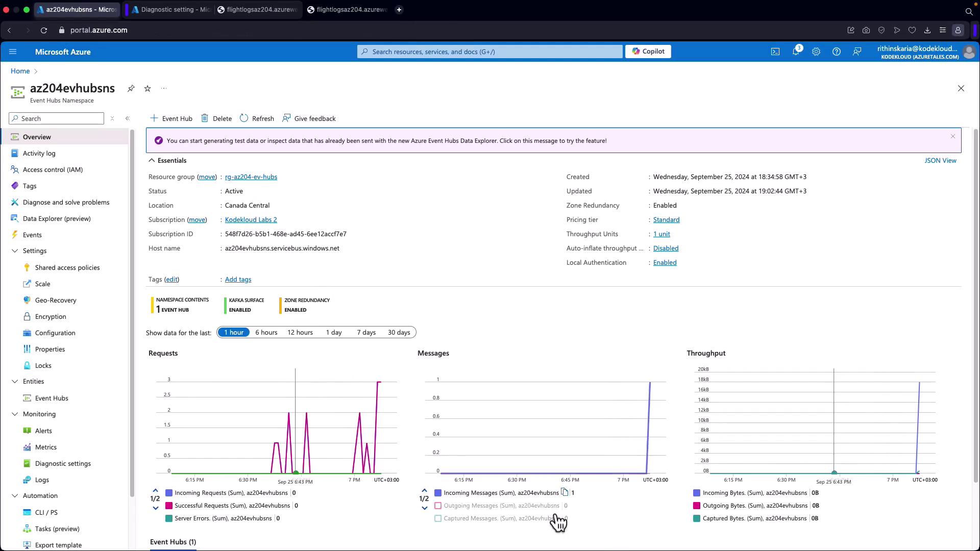Open the portal hamburger menu

(x=13, y=52)
